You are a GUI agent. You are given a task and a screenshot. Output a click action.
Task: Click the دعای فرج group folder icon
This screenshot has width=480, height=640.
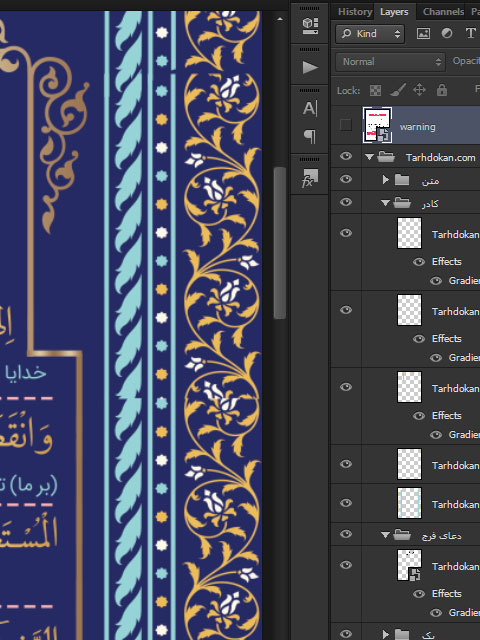pos(402,534)
